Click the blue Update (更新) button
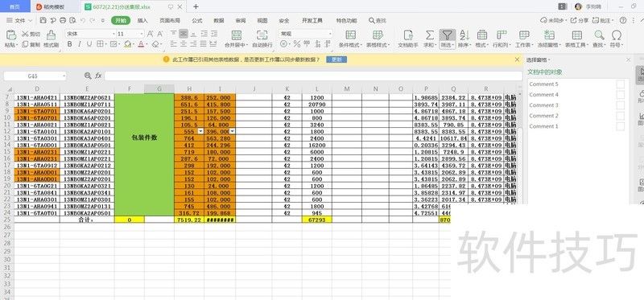 point(336,60)
